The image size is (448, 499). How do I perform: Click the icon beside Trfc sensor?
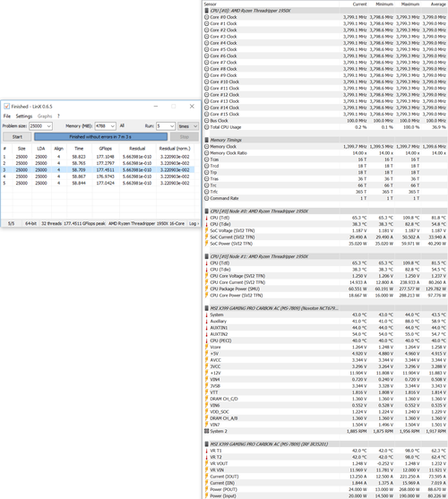point(206,192)
